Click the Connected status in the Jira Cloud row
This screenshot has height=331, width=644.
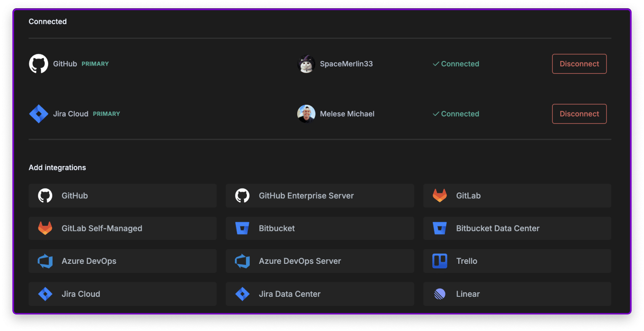[x=456, y=114]
